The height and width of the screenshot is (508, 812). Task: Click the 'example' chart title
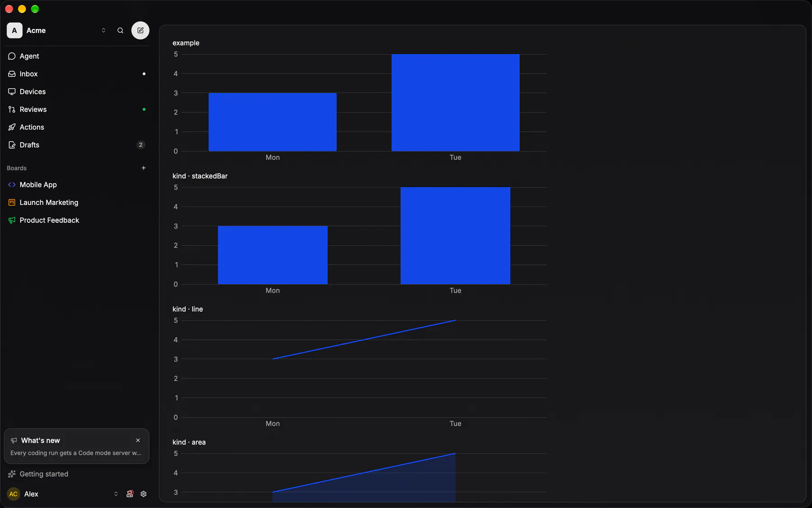coord(186,43)
